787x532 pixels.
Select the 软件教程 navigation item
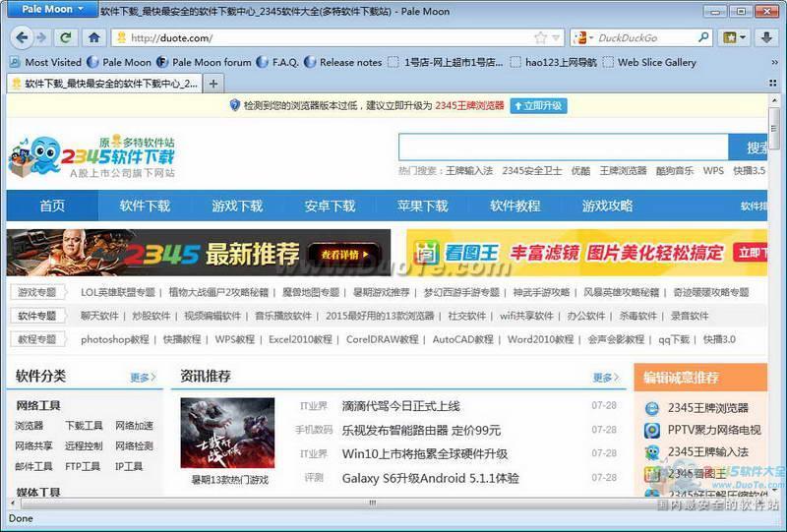point(515,206)
